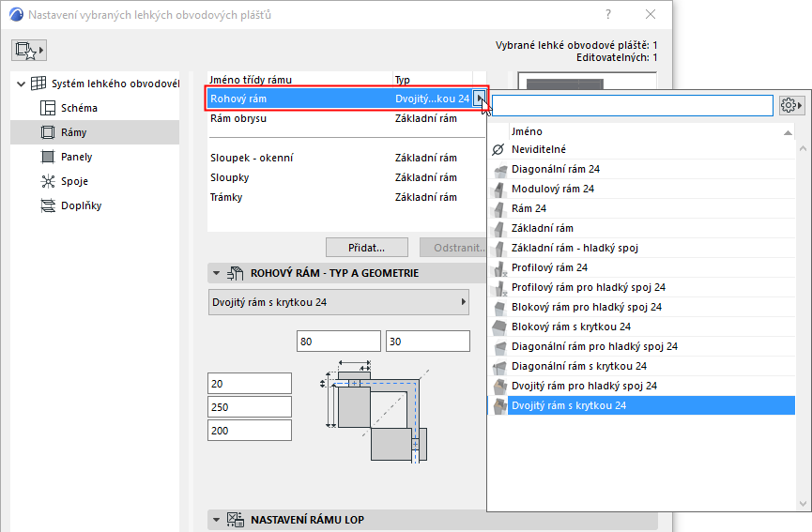Collapse the Systém lehkého obvodového tree node

pos(21,84)
